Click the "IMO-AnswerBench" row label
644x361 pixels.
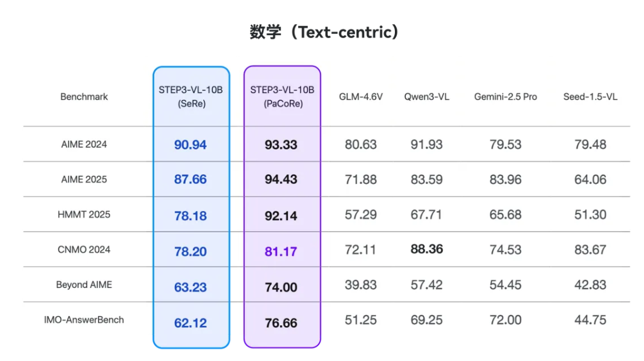83,320
